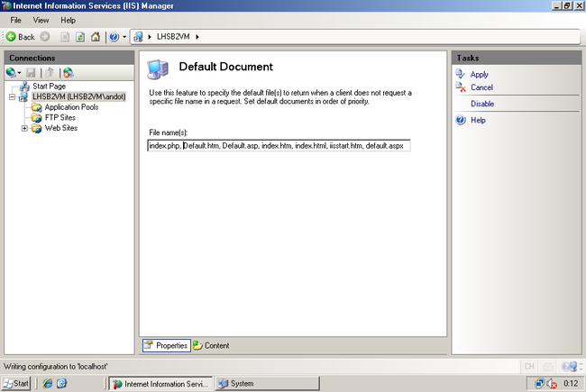Click the clock showing 0:12

[571, 384]
